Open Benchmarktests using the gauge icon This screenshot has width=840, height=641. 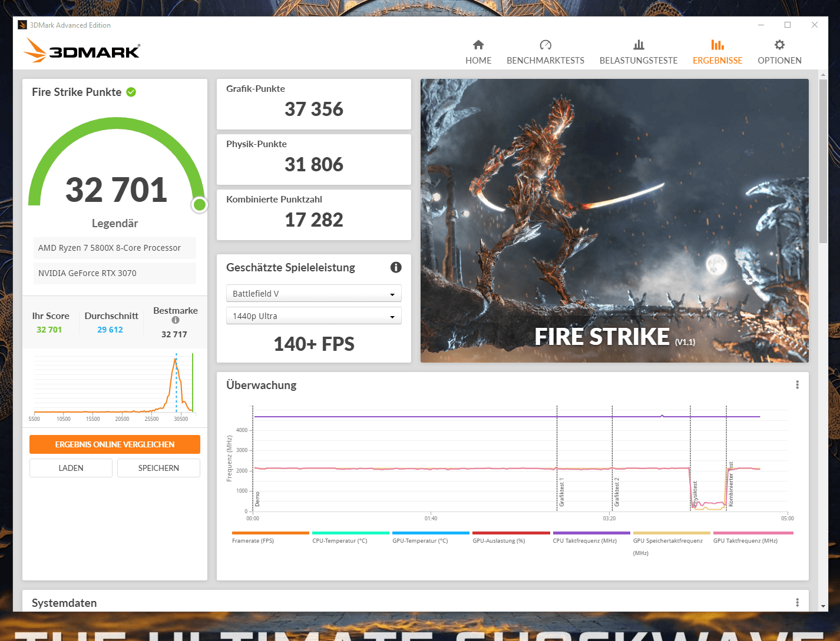click(x=545, y=45)
